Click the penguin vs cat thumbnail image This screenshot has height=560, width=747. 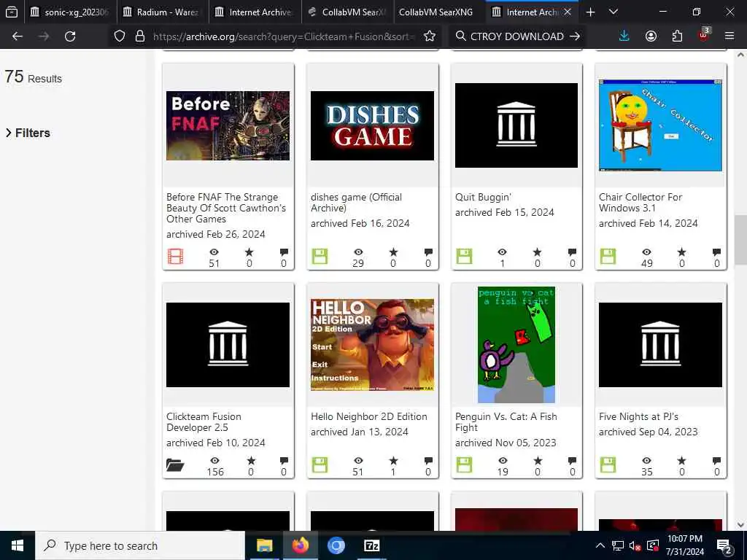[x=516, y=345]
